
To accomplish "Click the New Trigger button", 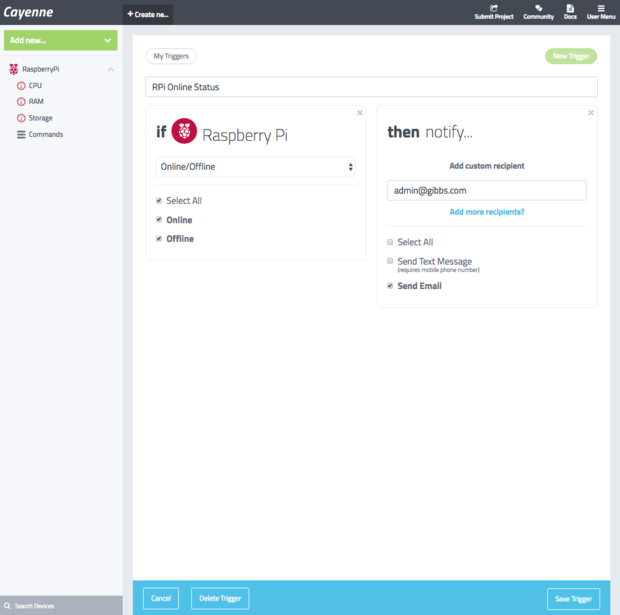I will click(571, 56).
